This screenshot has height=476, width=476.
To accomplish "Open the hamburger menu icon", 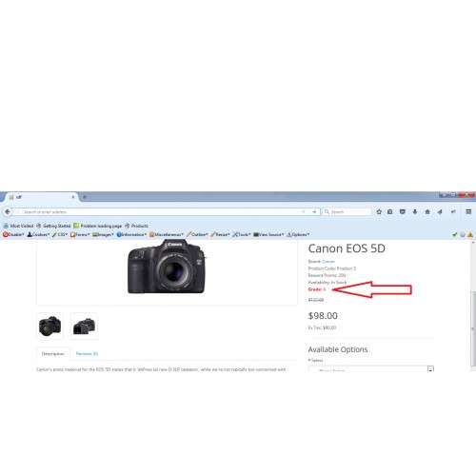I will [468, 211].
